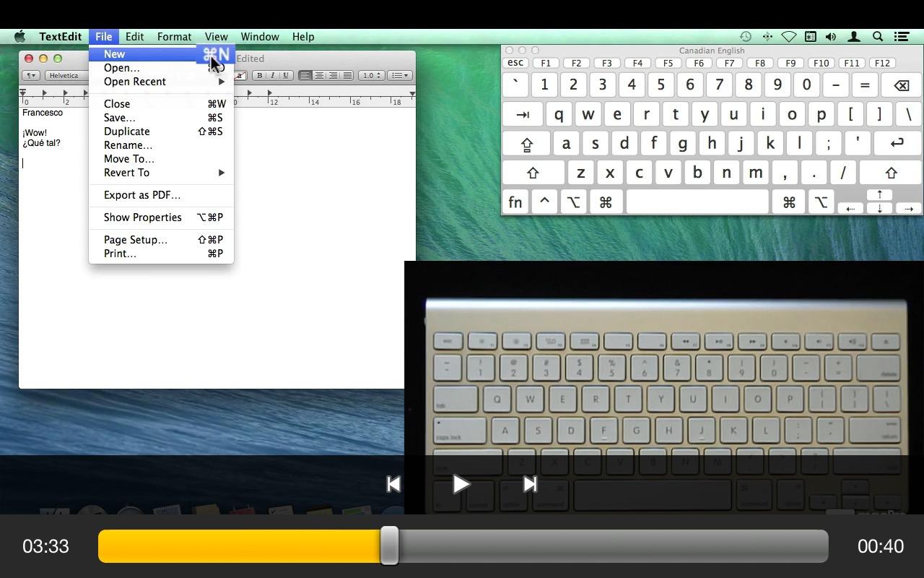This screenshot has height=578, width=924.
Task: Open the Helvetica font family dropdown
Action: coord(66,75)
